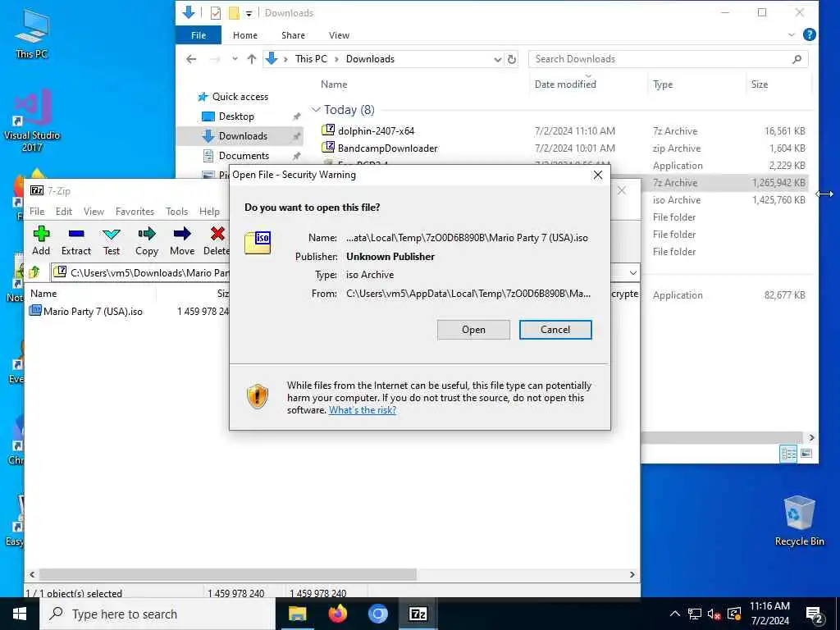840x630 pixels.
Task: Open 7-Zip Help menu
Action: click(209, 212)
